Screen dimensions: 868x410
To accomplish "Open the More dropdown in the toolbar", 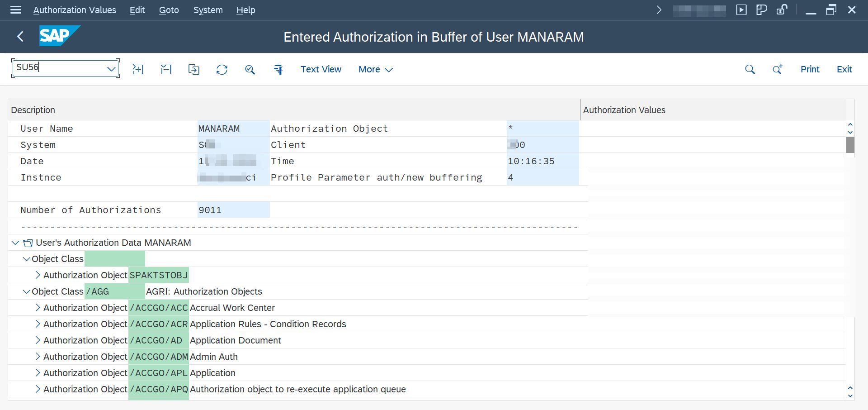I will (375, 69).
